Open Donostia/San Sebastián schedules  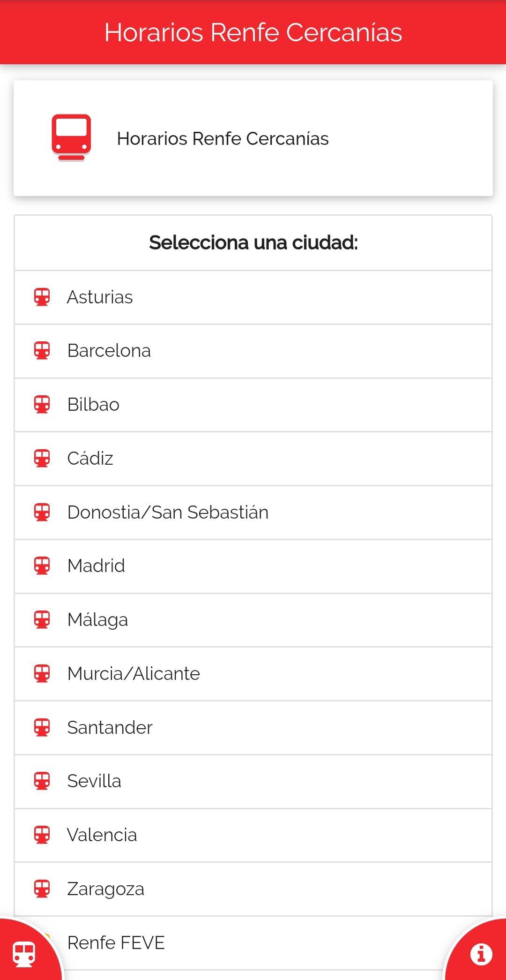point(168,513)
